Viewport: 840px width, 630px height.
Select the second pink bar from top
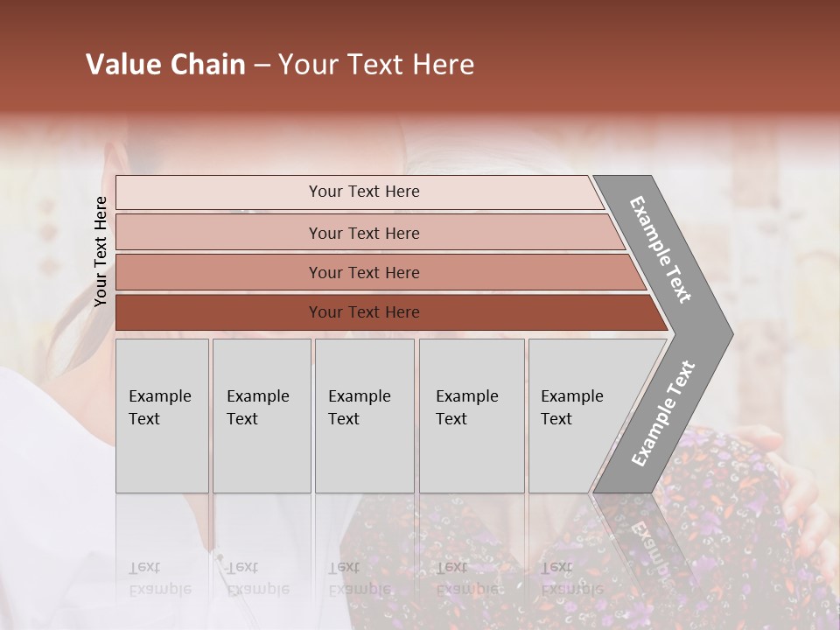click(363, 233)
